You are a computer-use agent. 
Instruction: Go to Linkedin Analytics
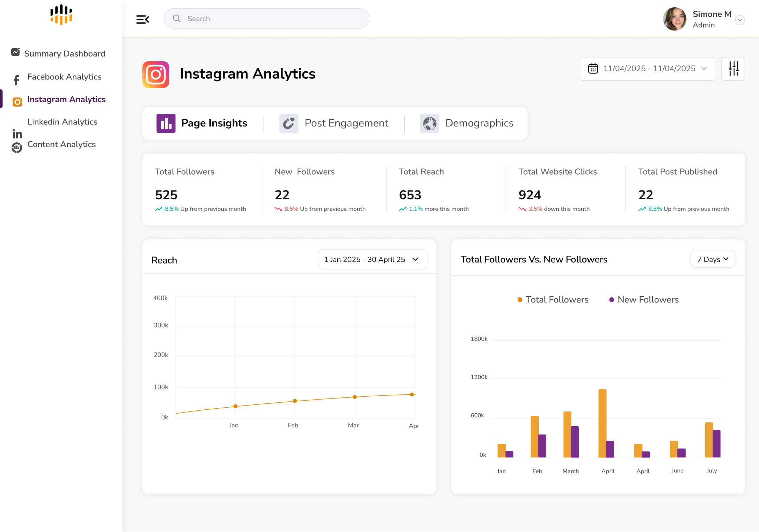click(63, 122)
